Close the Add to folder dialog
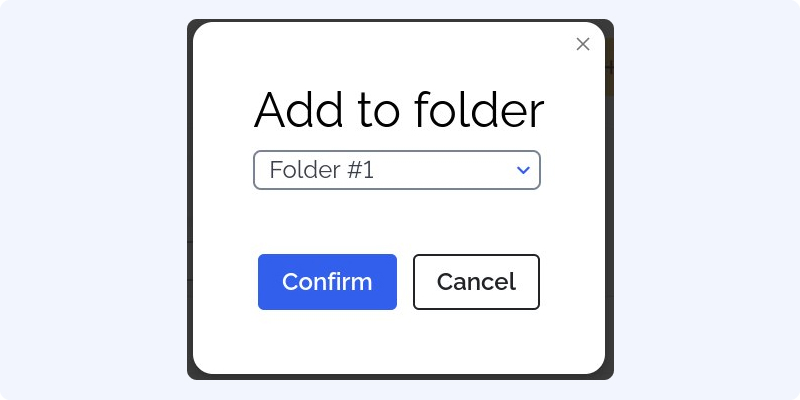The height and width of the screenshot is (400, 800). 583,44
